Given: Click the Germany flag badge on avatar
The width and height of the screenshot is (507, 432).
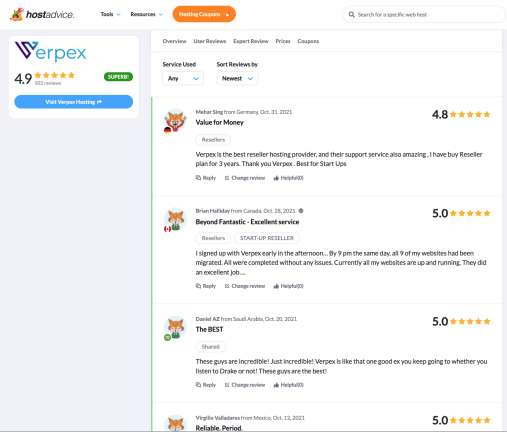Looking at the screenshot, I should (167, 130).
